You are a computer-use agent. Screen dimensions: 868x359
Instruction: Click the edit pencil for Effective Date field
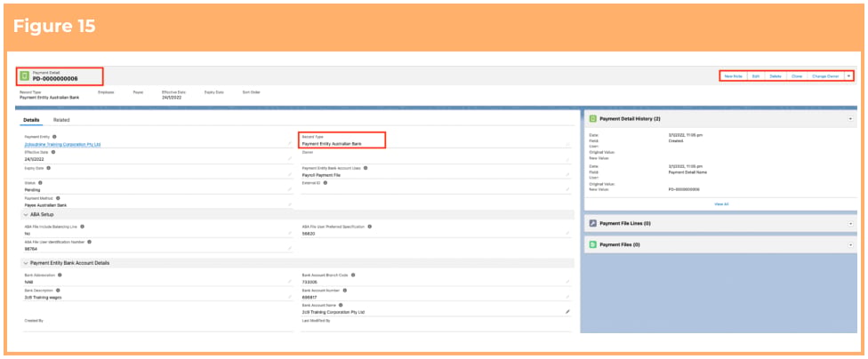290,159
